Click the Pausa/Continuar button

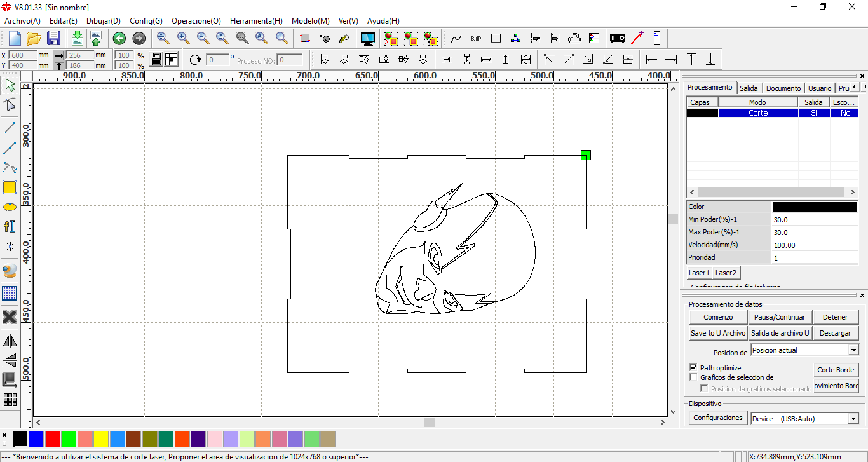pyautogui.click(x=780, y=317)
